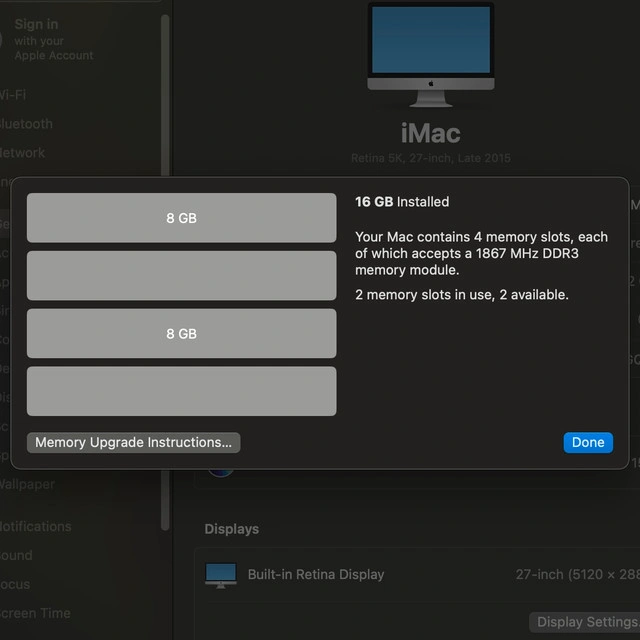The width and height of the screenshot is (640, 640).
Task: Select the empty second memory slot
Action: (181, 276)
